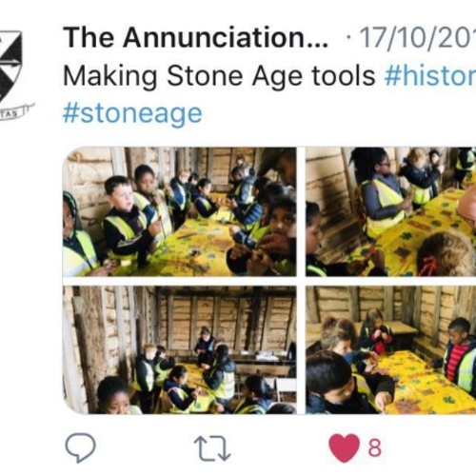View who liked via the 8 count
Screen dimensions: 476x476
tap(375, 448)
